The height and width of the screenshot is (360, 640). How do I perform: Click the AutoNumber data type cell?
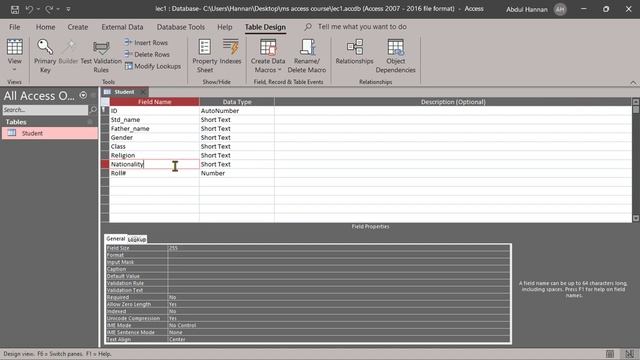[x=237, y=111]
